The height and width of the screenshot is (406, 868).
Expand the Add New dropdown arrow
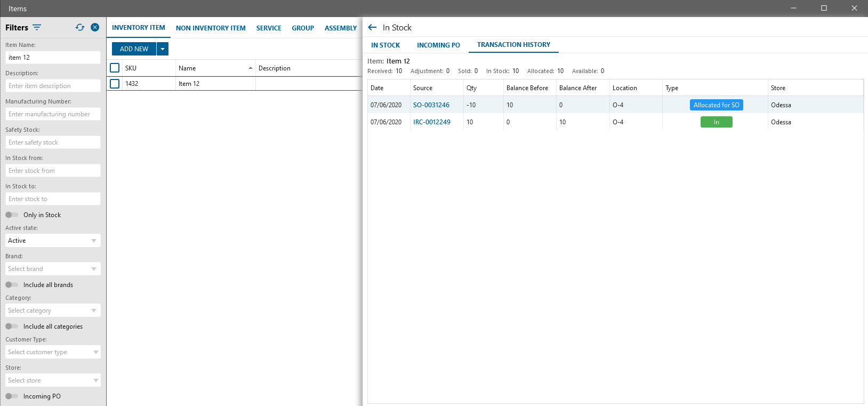pos(163,49)
